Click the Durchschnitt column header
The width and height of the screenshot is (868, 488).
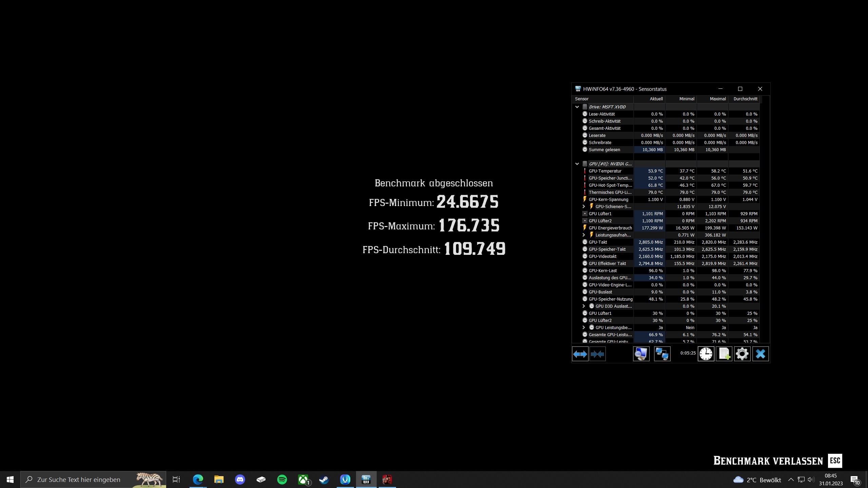tap(745, 99)
